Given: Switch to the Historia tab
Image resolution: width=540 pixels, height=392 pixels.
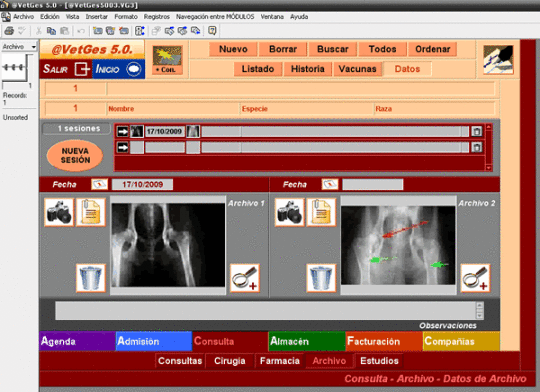Looking at the screenshot, I should click(x=308, y=69).
